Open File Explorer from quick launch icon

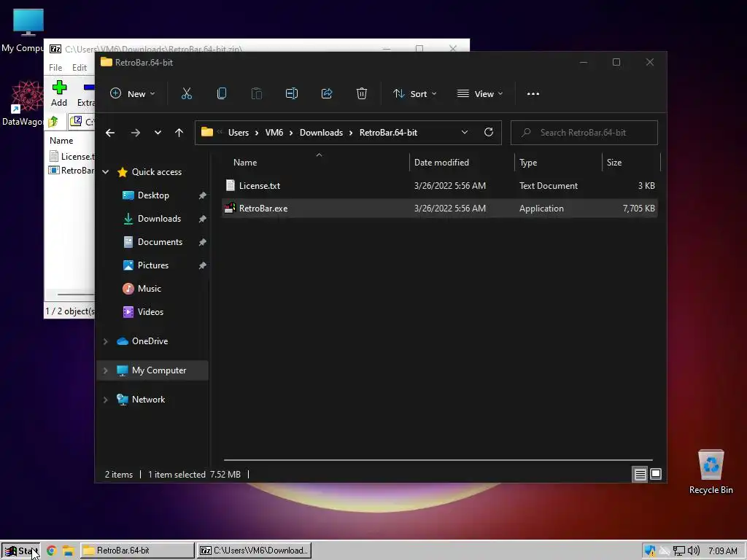(68, 551)
